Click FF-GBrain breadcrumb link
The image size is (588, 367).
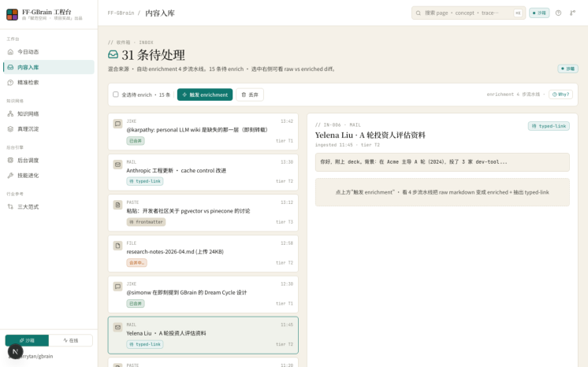[x=121, y=13]
